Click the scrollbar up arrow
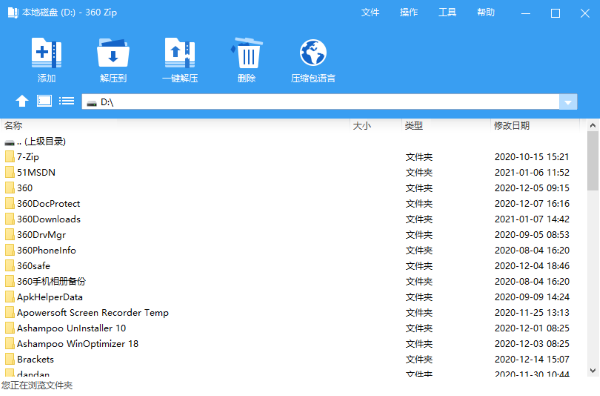 pos(593,125)
